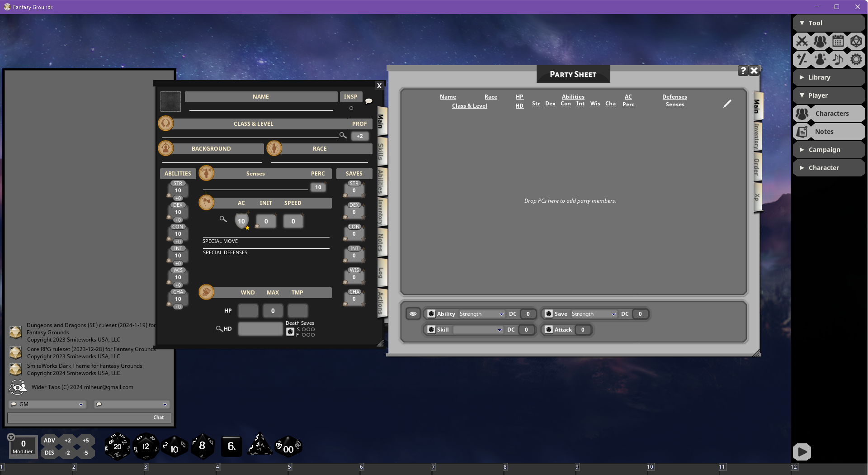Open the dice/colors polyhedron tool icon

point(856,41)
